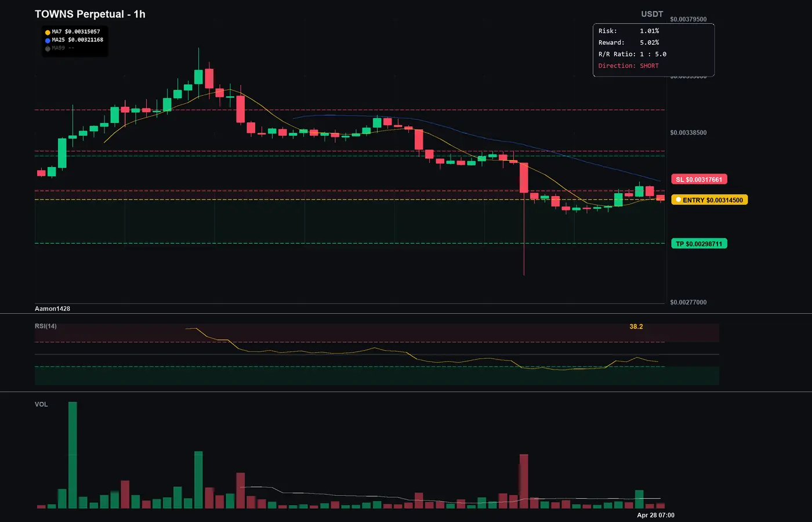This screenshot has height=522, width=812.
Task: Click the grey MA99 legend dot
Action: tap(48, 49)
